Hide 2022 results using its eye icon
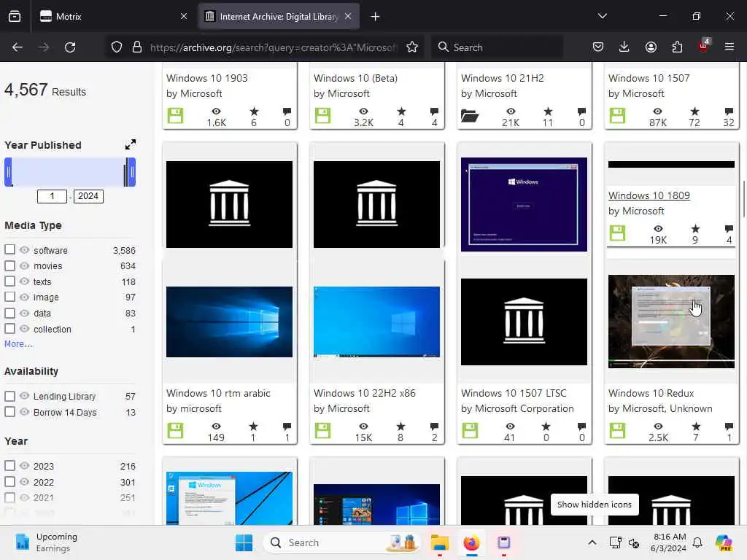Viewport: 747px width, 560px height. tap(24, 481)
